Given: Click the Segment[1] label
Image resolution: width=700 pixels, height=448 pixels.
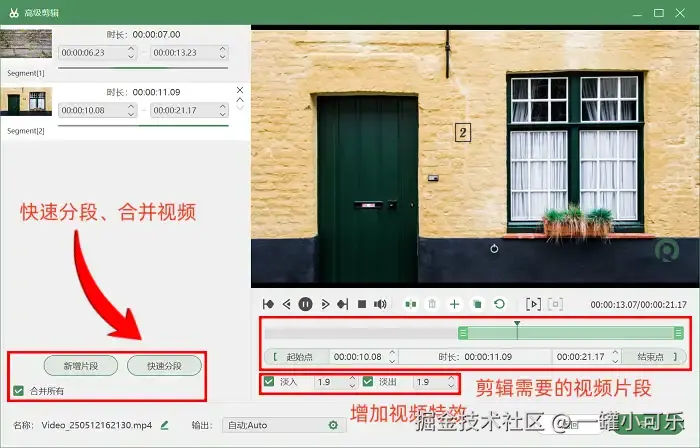Looking at the screenshot, I should coord(26,73).
